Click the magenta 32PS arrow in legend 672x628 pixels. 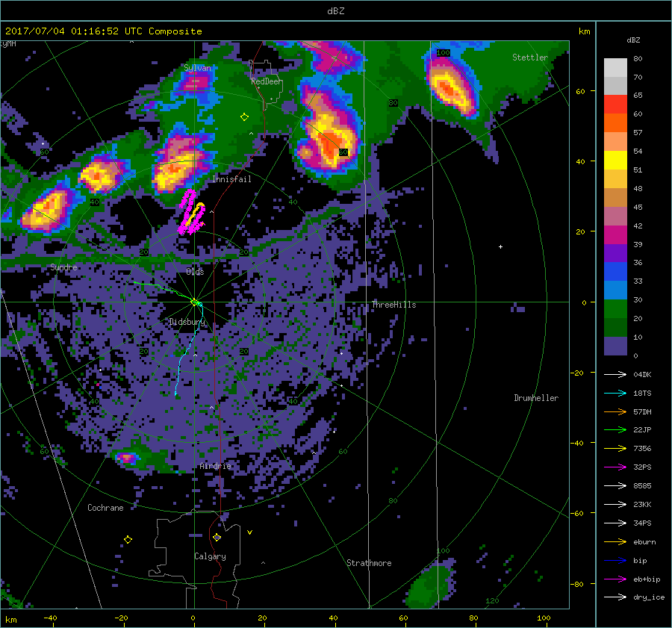pyautogui.click(x=615, y=467)
